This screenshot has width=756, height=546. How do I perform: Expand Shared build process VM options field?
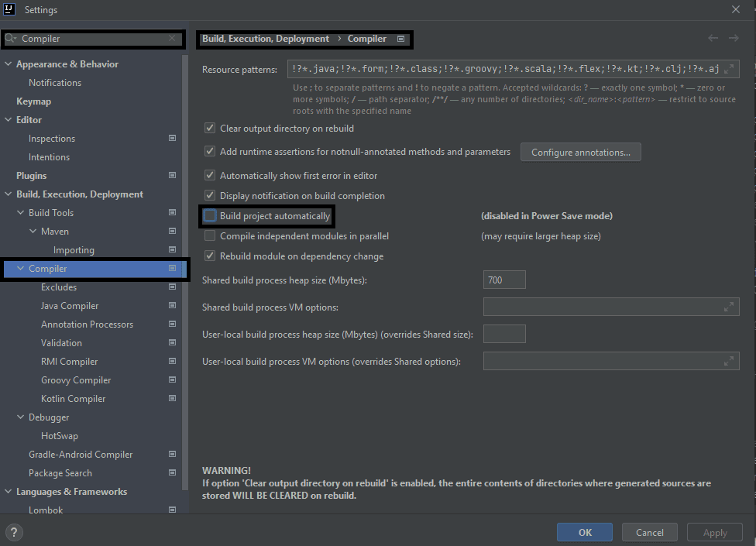pos(729,307)
